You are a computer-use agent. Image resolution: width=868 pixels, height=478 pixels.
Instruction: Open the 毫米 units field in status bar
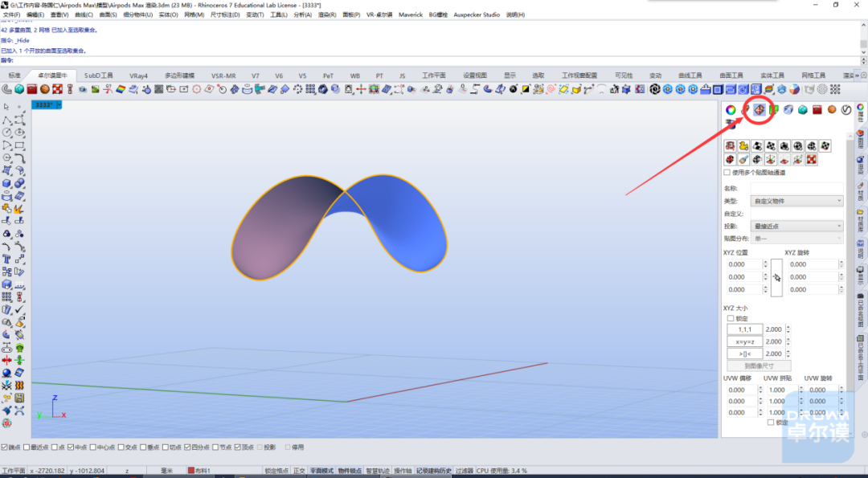pyautogui.click(x=166, y=471)
